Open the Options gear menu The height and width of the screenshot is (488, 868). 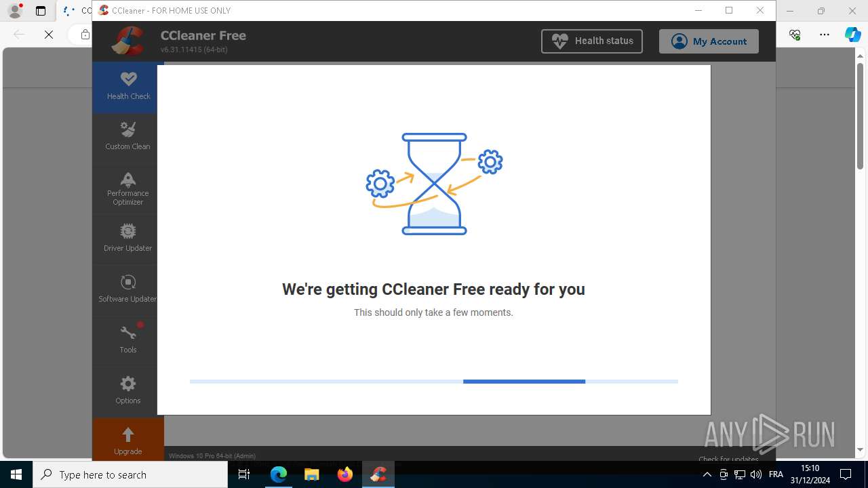(128, 392)
